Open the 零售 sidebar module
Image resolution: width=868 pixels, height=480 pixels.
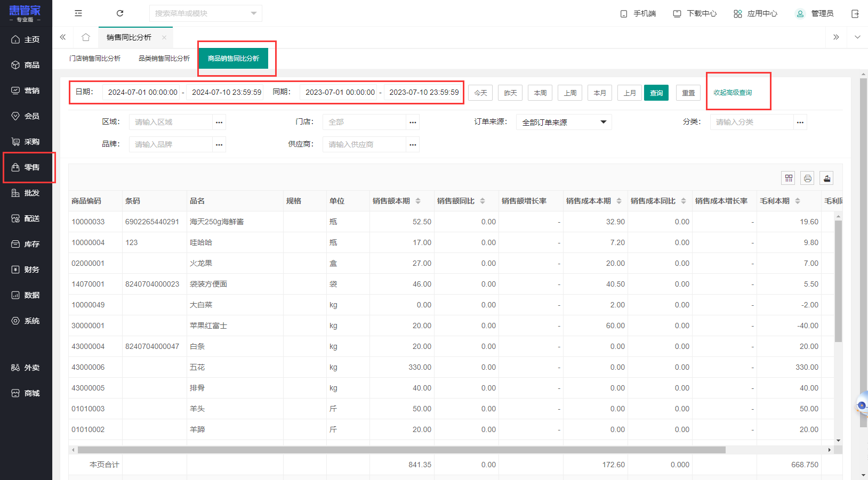(26, 167)
